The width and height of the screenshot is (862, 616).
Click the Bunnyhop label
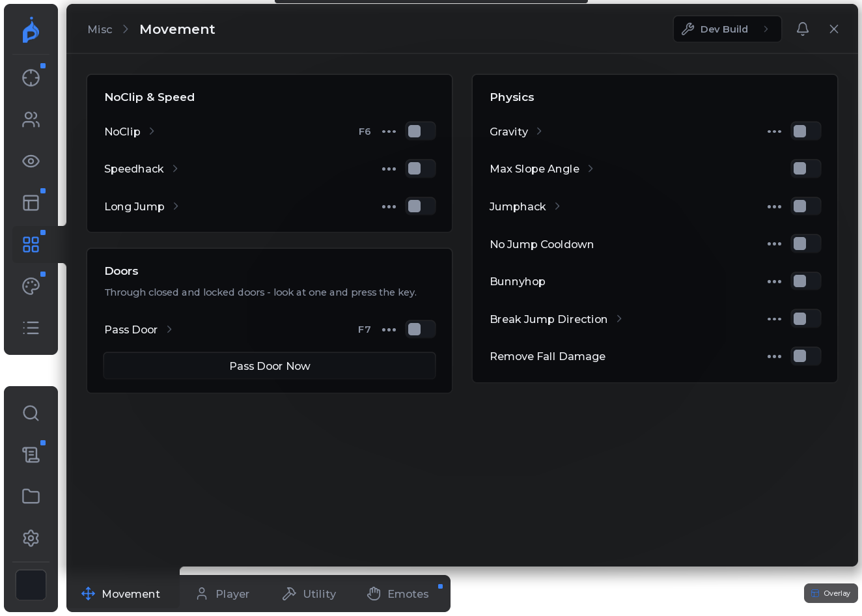click(x=518, y=281)
